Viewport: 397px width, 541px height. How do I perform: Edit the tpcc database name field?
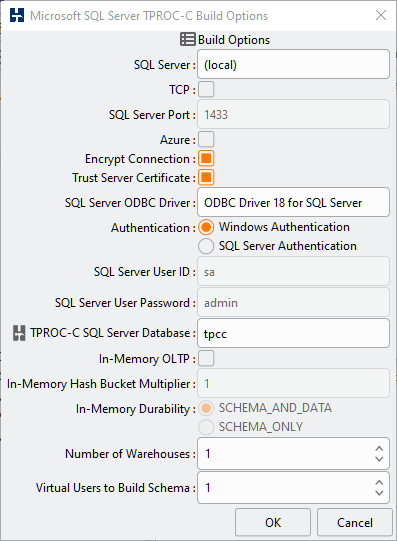[x=294, y=333]
